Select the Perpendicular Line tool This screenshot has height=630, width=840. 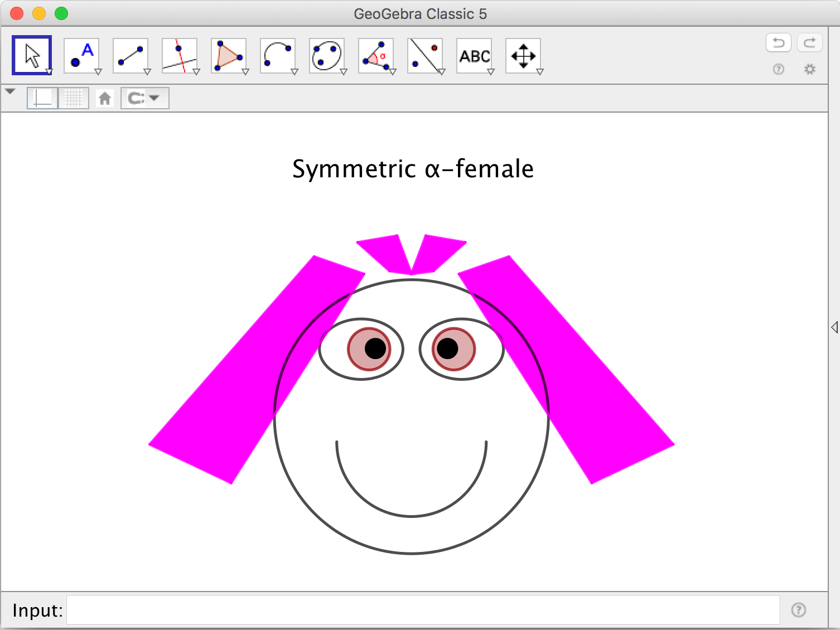pyautogui.click(x=180, y=55)
